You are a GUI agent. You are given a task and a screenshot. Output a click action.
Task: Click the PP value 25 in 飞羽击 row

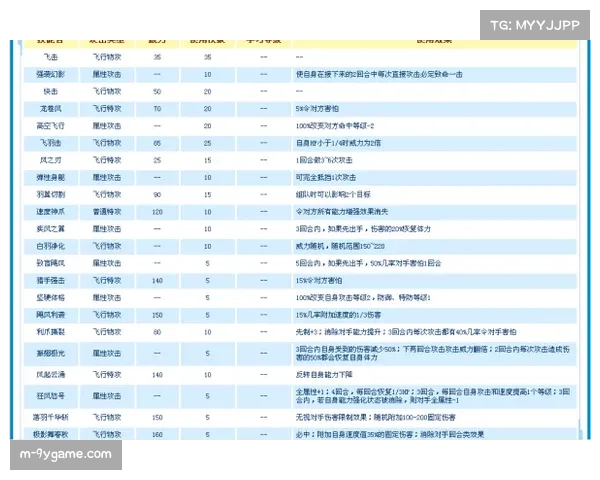207,143
